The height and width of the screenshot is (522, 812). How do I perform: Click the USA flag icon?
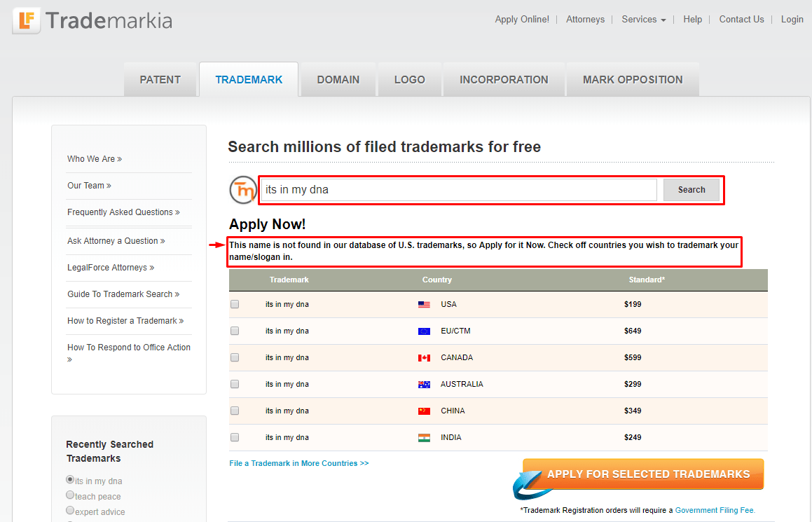click(x=424, y=305)
